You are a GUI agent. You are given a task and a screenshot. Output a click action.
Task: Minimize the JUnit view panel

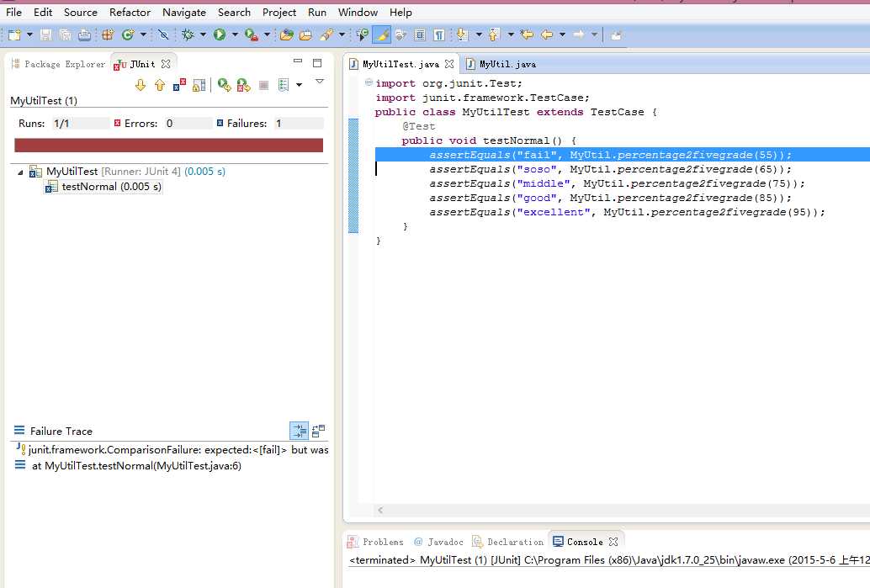[298, 61]
